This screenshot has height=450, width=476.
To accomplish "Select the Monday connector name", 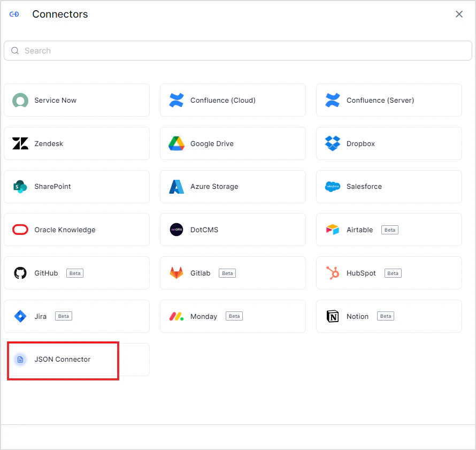I will (x=204, y=316).
